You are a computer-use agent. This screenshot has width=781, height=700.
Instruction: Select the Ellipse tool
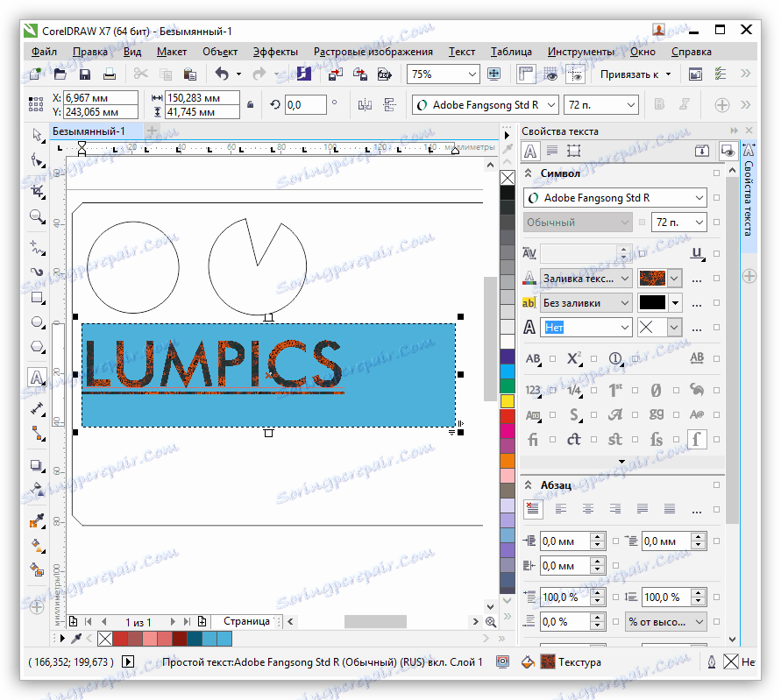[x=38, y=322]
